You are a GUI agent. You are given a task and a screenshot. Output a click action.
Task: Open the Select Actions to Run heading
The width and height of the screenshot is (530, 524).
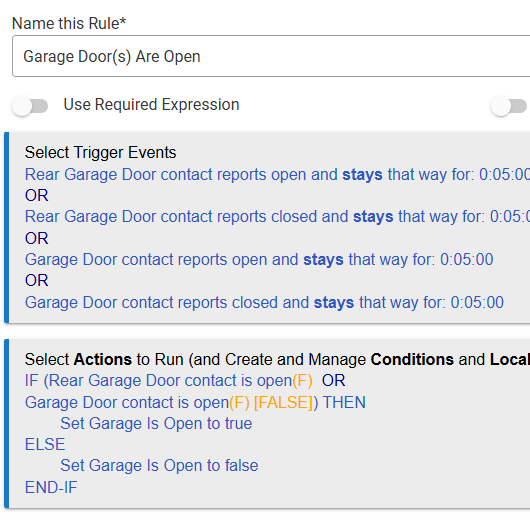[277, 359]
